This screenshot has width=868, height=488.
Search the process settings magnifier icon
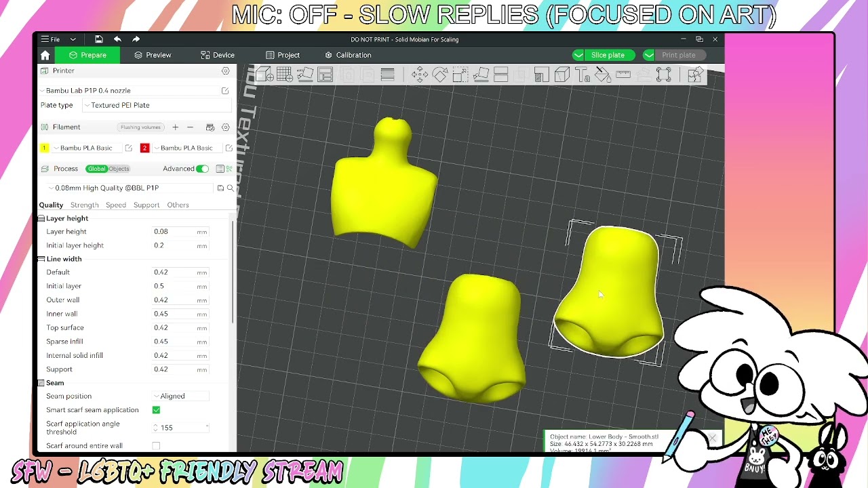[230, 188]
